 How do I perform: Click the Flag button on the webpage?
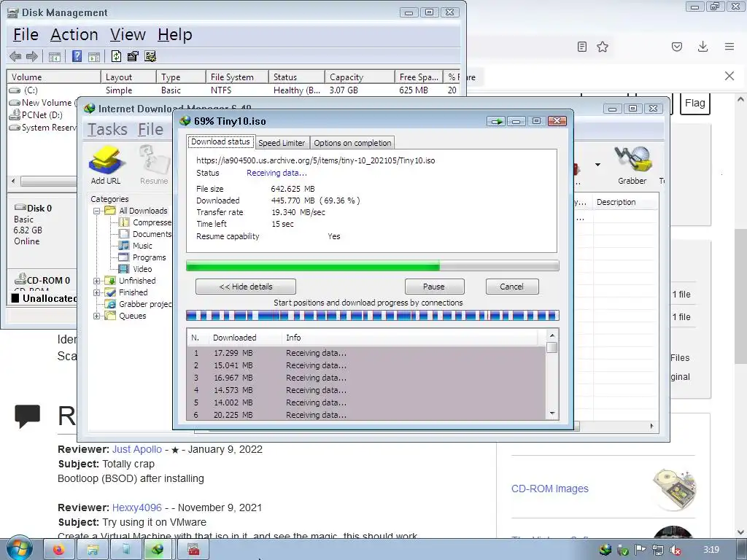pos(694,104)
